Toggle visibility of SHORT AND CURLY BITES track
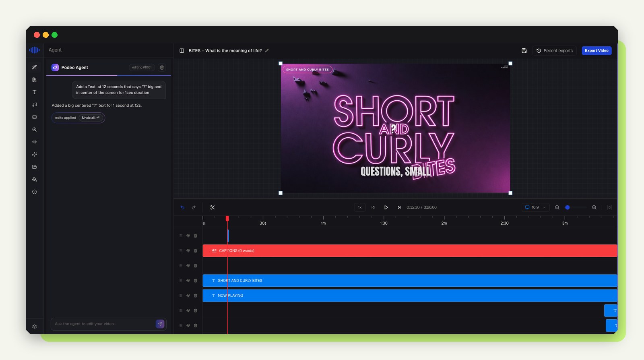The height and width of the screenshot is (360, 644). 188,281
